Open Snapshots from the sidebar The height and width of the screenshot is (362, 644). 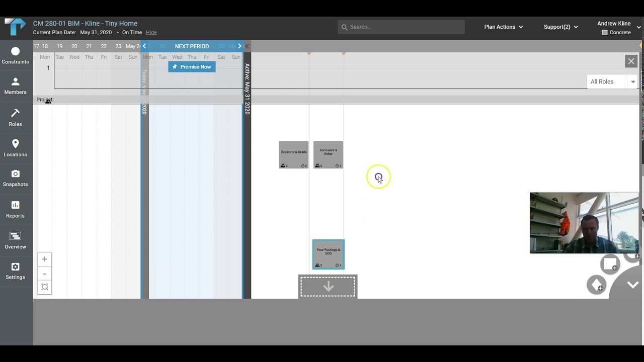[x=15, y=178]
